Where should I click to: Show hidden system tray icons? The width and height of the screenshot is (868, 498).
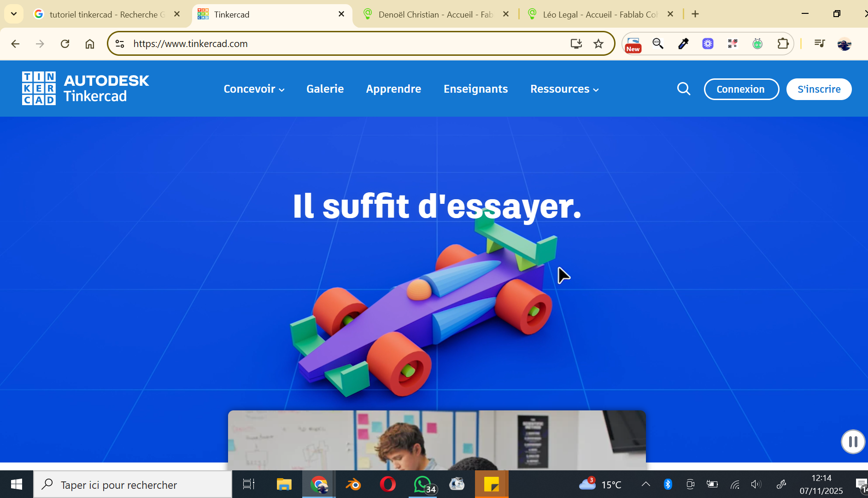[x=646, y=484]
